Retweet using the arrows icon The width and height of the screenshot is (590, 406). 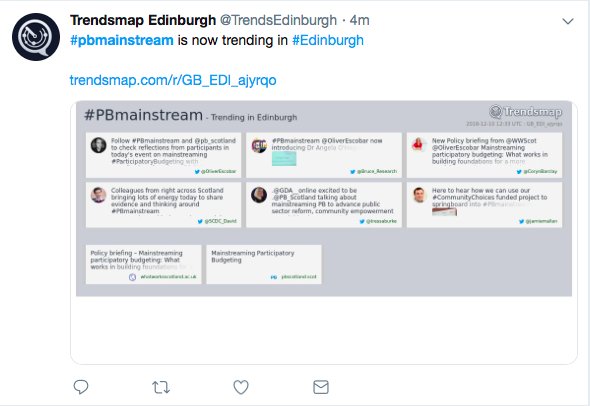coord(161,387)
